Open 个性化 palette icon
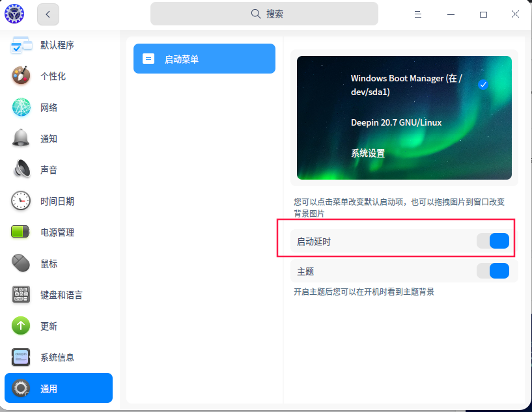 tap(21, 76)
